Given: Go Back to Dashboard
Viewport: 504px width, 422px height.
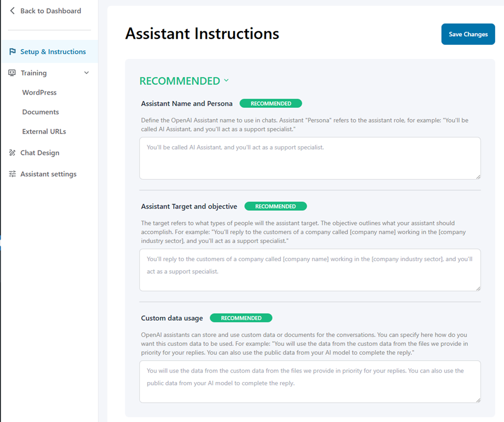Looking at the screenshot, I should point(50,11).
